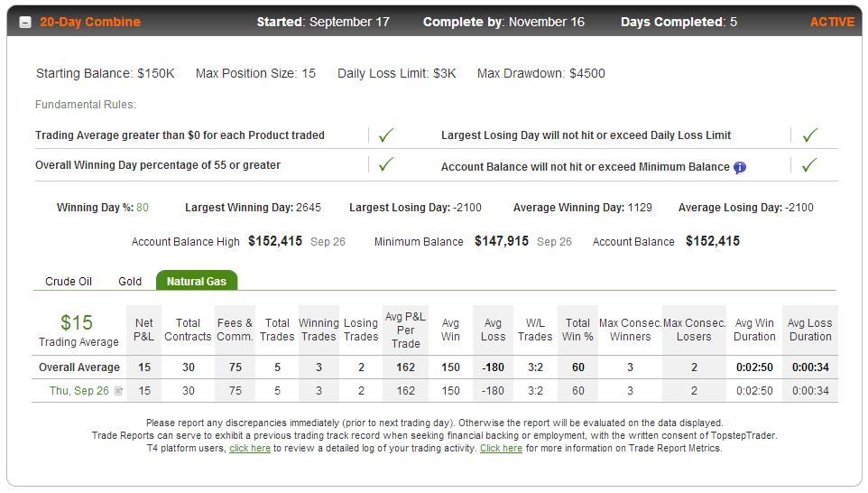Click the Trading Average rule green checkmark
This screenshot has height=493, width=868.
(x=386, y=135)
